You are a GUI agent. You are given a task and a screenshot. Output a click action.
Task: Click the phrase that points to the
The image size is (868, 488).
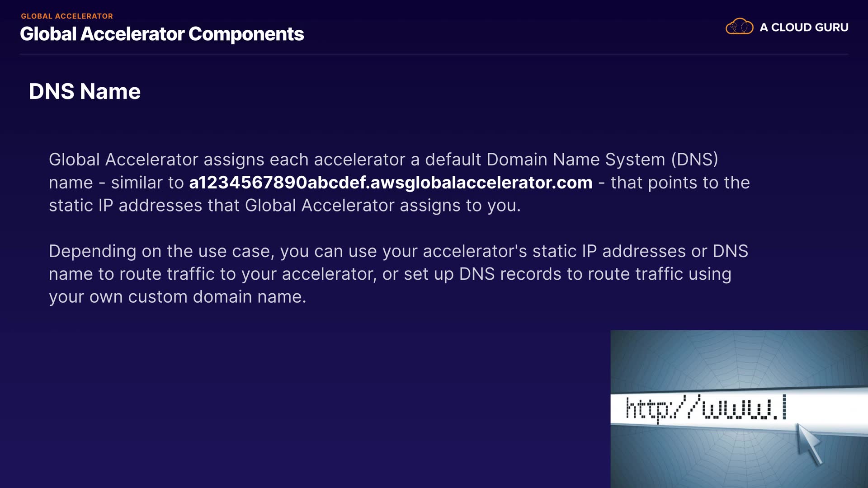click(680, 183)
